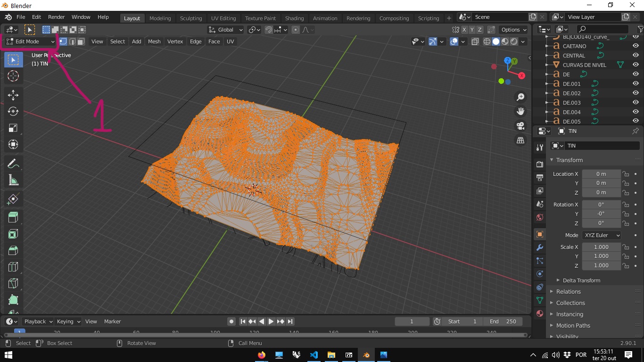
Task: Click the Options button in header
Action: tap(513, 30)
